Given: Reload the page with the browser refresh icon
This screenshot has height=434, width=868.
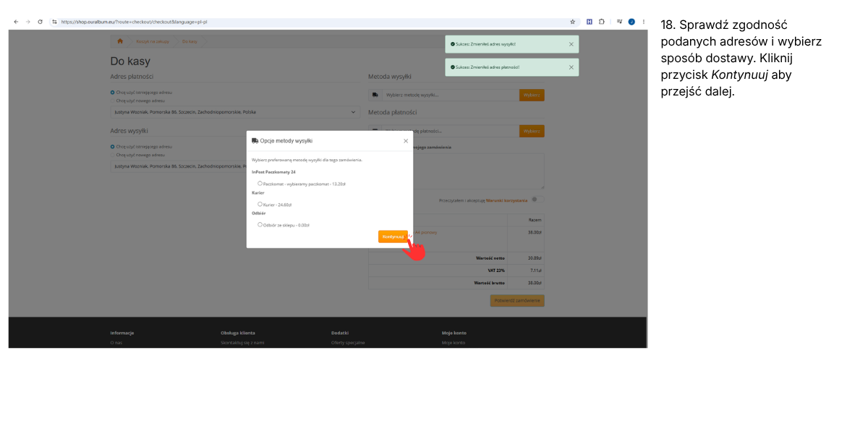Looking at the screenshot, I should (40, 22).
